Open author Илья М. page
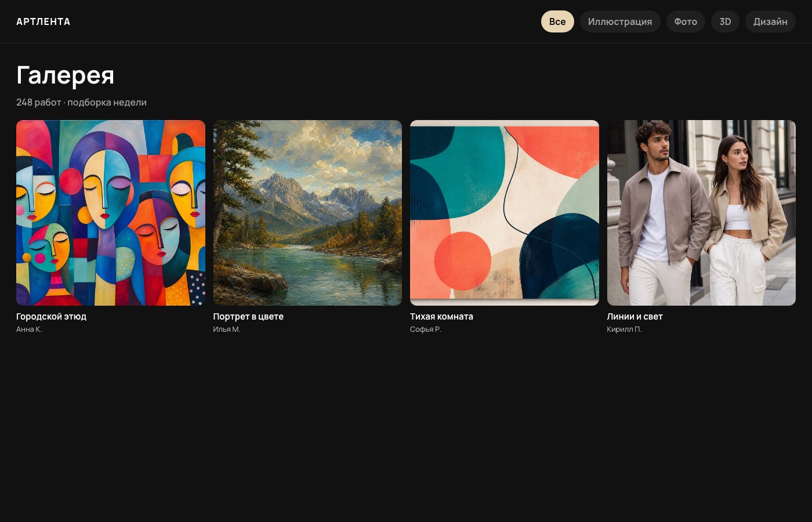The image size is (812, 522). [x=227, y=329]
